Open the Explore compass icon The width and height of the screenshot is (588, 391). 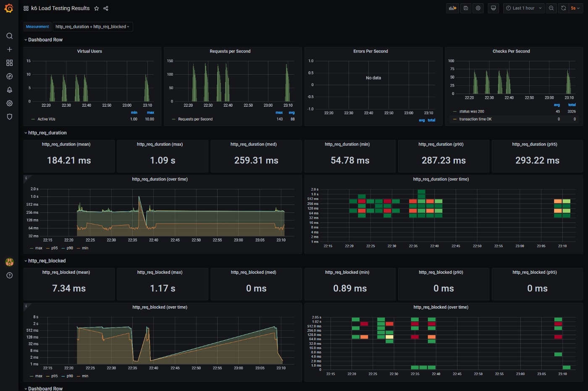coord(9,76)
